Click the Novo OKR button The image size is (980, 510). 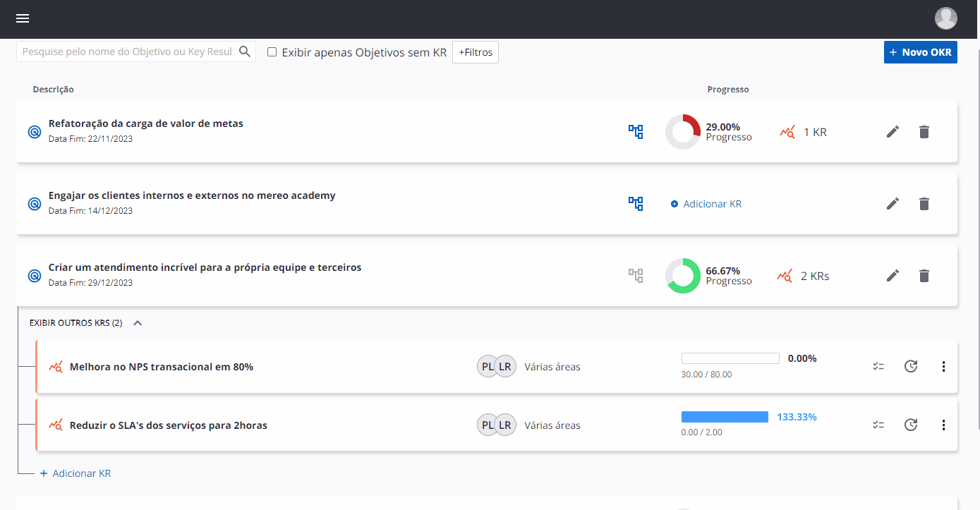(x=920, y=52)
